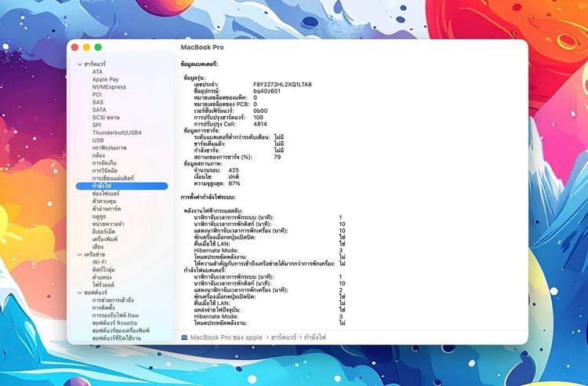Screen dimensions: 588x386
Task: Click the maximum capacity value 87%
Action: (234, 184)
